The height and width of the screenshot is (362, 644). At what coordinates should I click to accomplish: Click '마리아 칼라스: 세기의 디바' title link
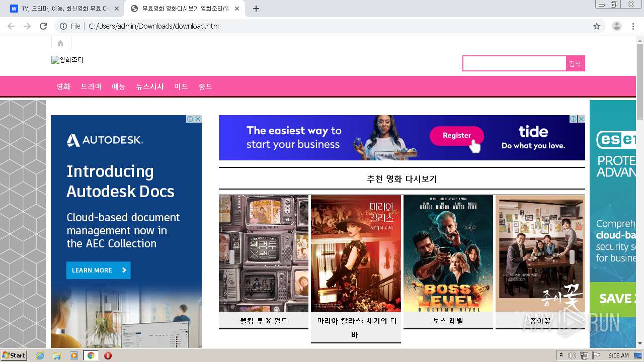pyautogui.click(x=356, y=327)
